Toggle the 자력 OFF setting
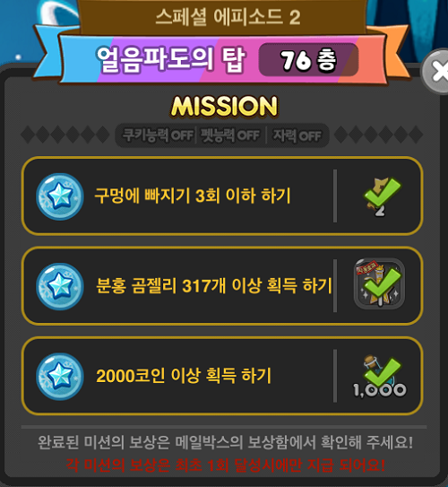 coord(297,135)
